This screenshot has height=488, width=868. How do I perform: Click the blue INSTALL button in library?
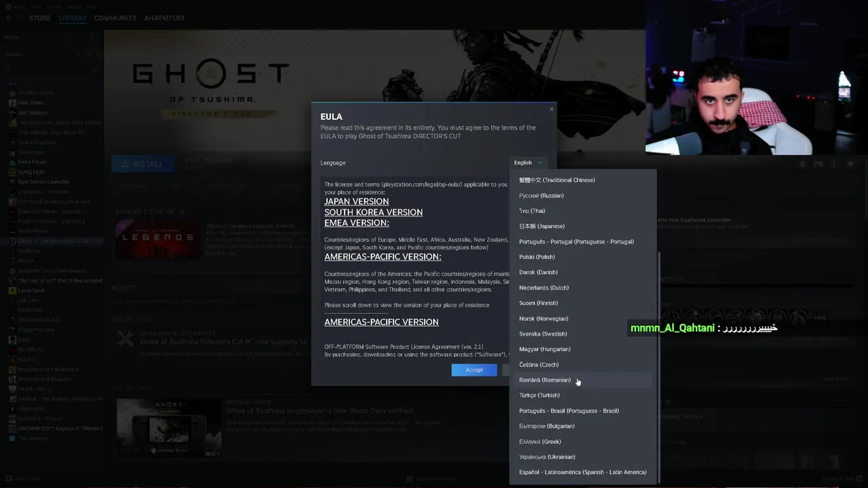142,163
